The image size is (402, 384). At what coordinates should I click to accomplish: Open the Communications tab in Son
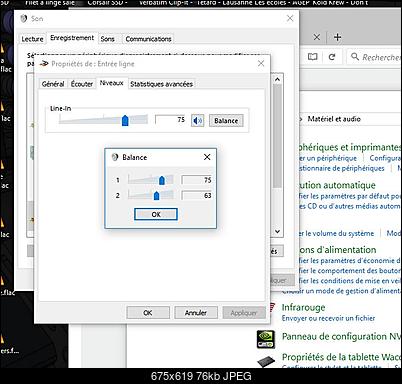(x=148, y=39)
